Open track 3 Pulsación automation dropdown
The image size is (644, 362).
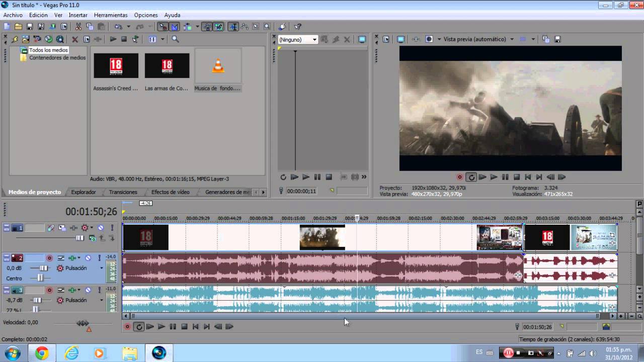(x=101, y=301)
